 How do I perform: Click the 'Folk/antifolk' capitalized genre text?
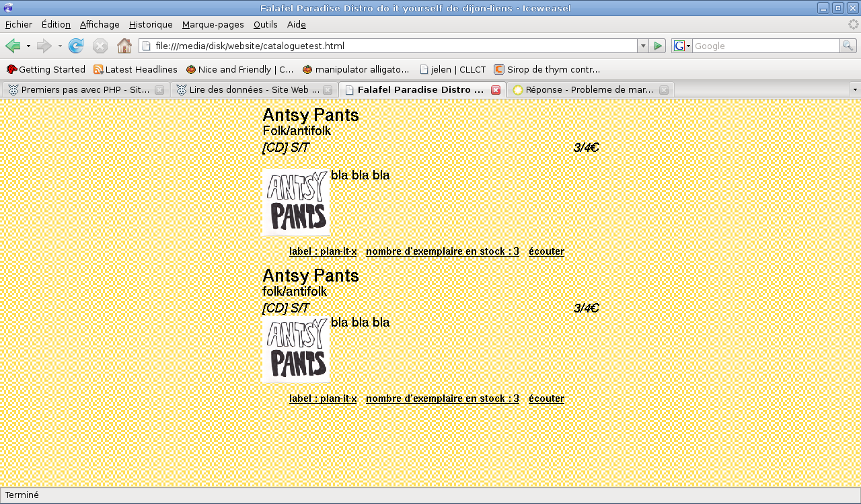[297, 131]
